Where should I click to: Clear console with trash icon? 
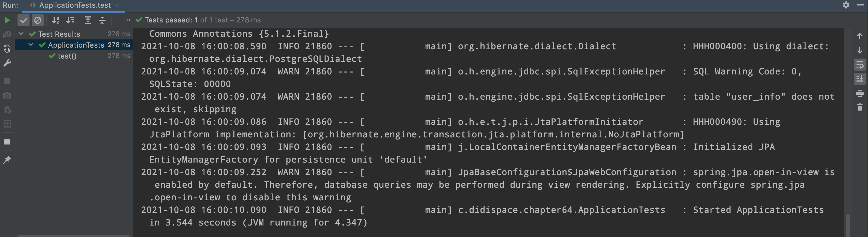(x=860, y=107)
